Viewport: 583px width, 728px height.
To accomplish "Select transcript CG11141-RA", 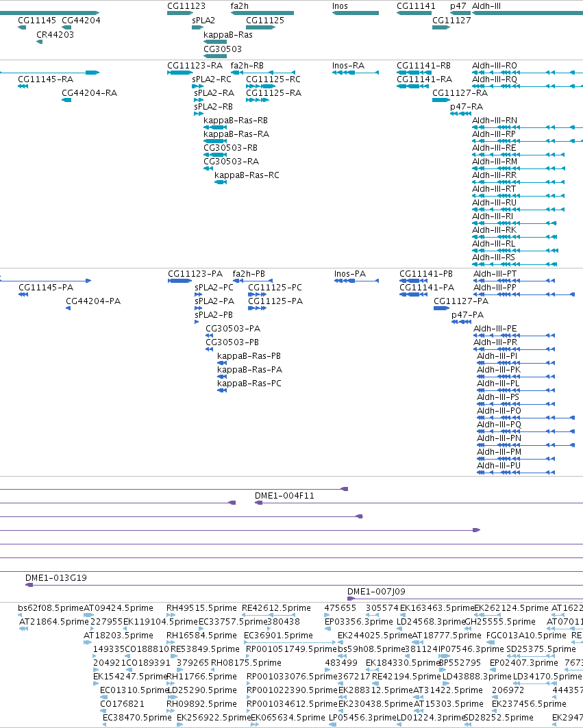I will (x=424, y=79).
